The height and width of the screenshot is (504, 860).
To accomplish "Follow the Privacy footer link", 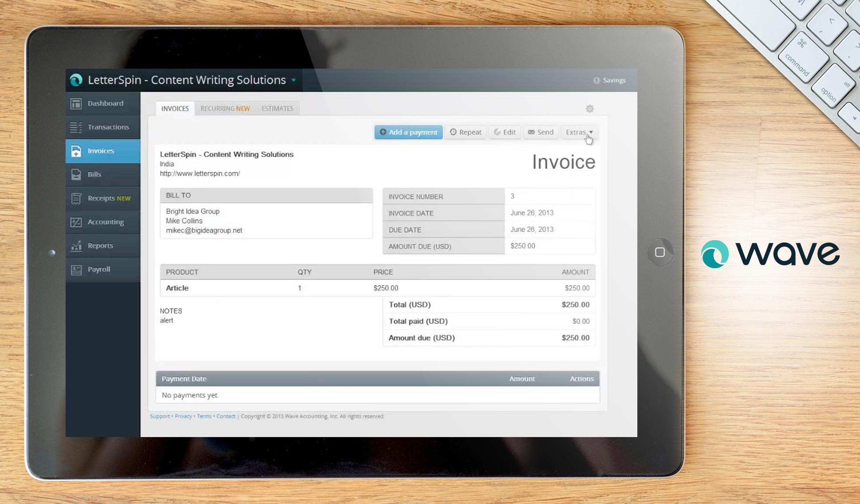I will (183, 416).
